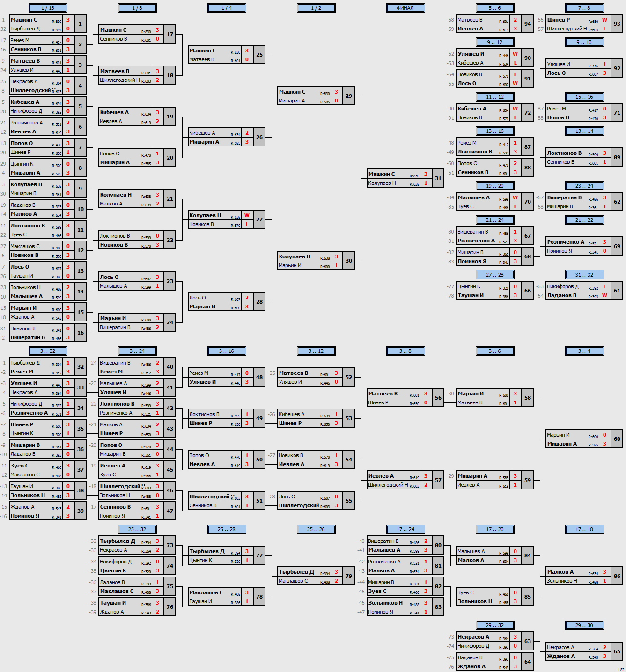This screenshot has height=672, width=626.
Task: Click the 9 .. 10 placement header
Action: click(584, 42)
